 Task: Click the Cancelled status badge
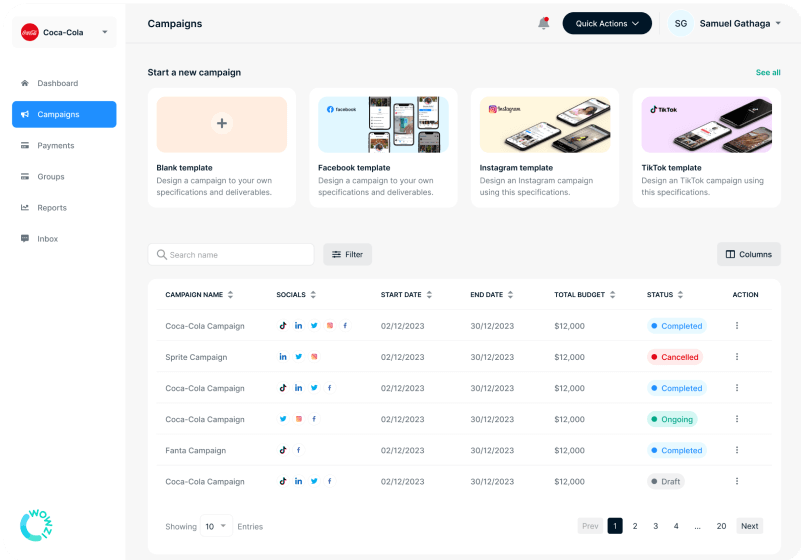(675, 357)
